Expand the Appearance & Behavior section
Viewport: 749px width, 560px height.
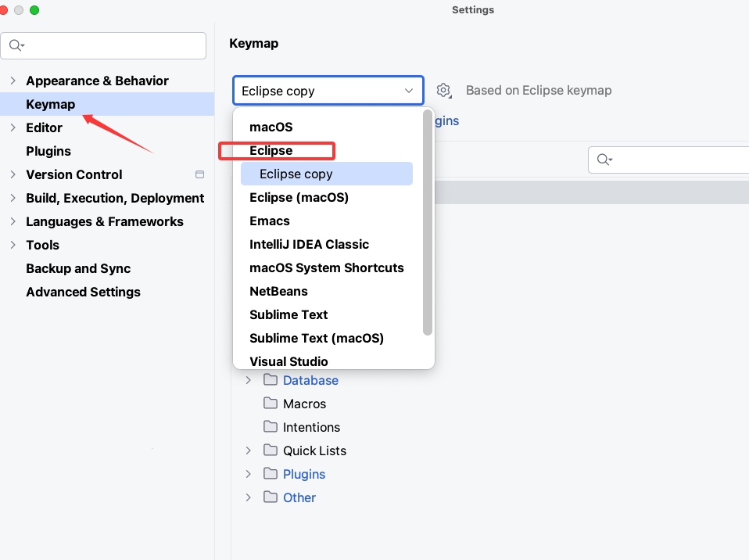(x=13, y=81)
